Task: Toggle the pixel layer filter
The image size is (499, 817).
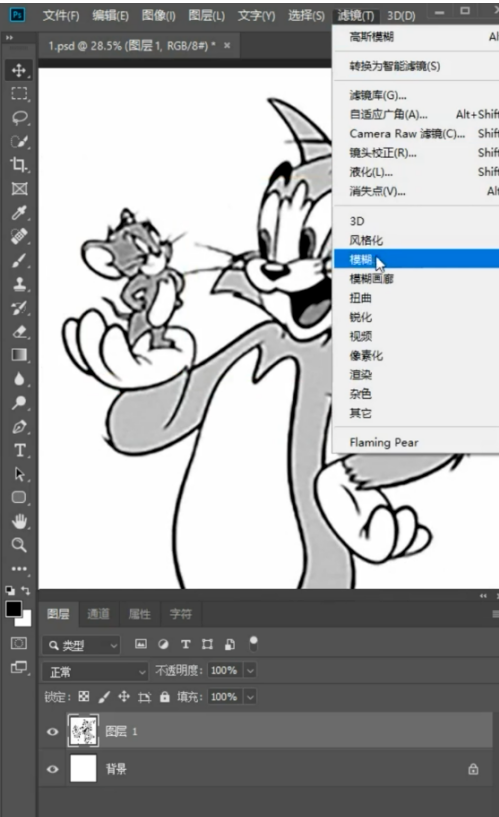Action: click(141, 645)
